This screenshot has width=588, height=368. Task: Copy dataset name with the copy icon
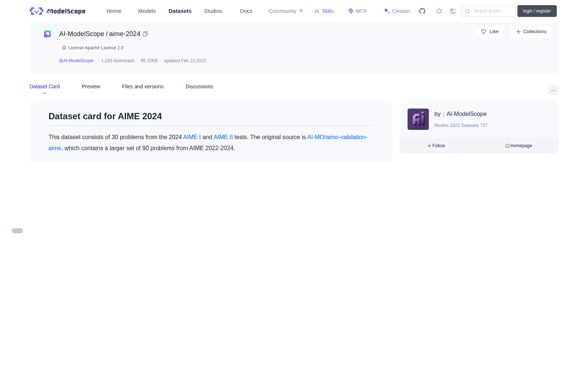(x=145, y=34)
